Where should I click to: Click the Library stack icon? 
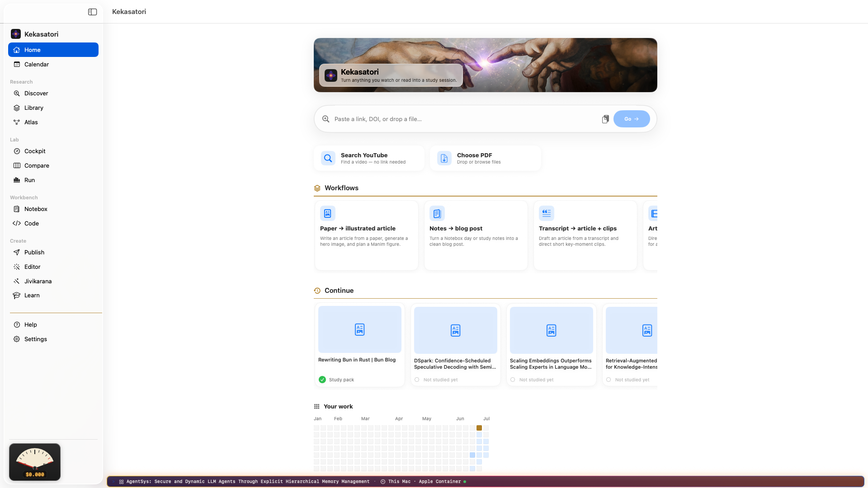pos(17,108)
